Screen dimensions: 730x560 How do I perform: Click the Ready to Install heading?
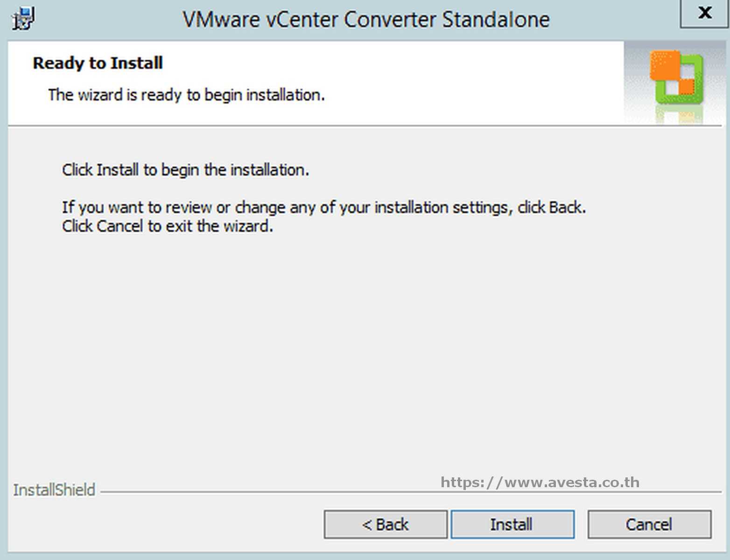(98, 63)
